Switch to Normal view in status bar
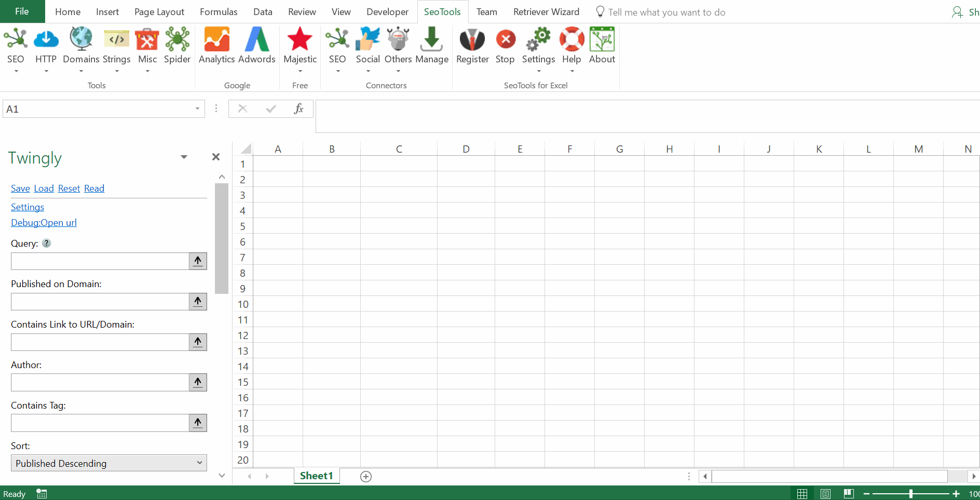The height and width of the screenshot is (500, 980). (x=802, y=494)
